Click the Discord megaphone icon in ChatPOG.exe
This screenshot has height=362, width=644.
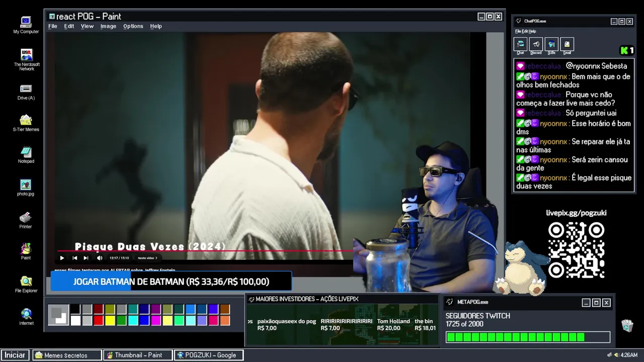[x=536, y=44]
